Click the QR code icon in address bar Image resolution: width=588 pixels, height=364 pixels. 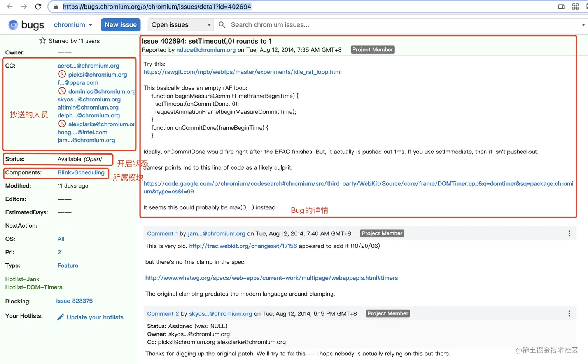(x=576, y=7)
